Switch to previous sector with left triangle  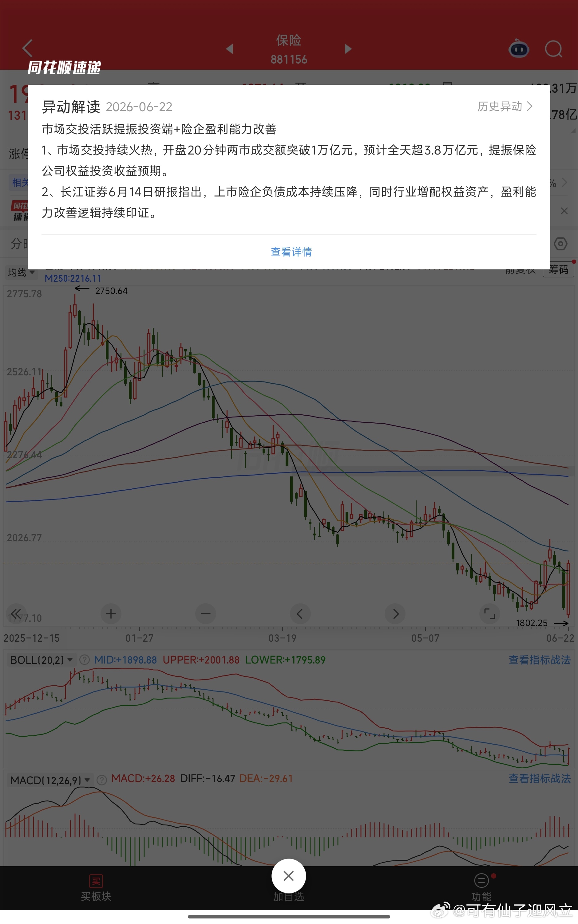tap(229, 49)
